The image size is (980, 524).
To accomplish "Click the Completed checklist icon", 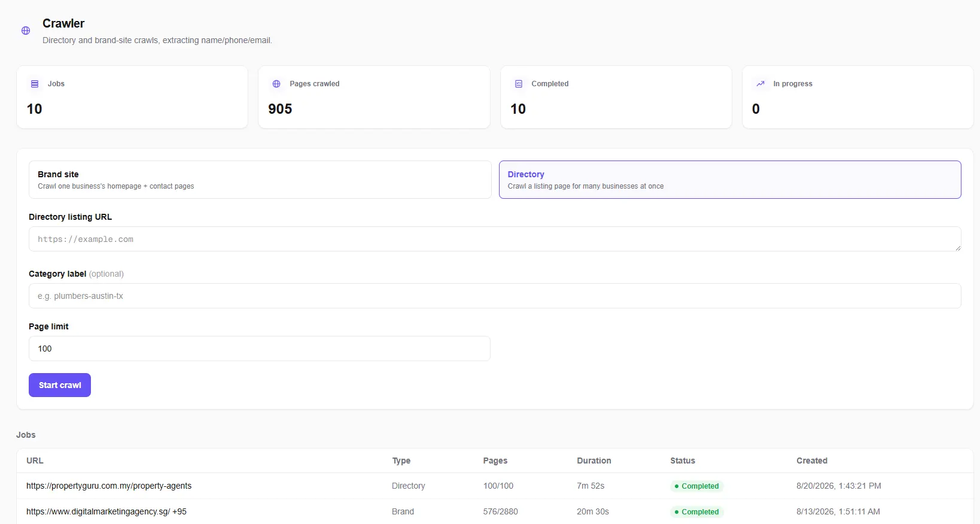I will coord(519,84).
